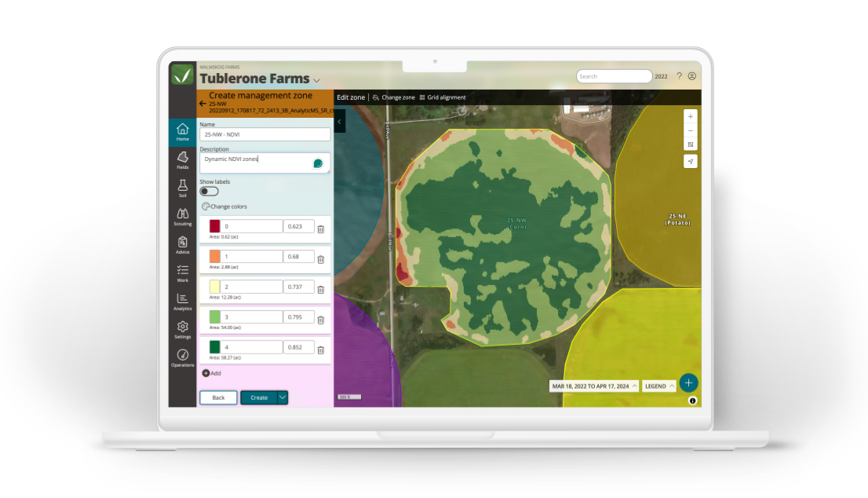Zoom out on the map

(x=691, y=130)
